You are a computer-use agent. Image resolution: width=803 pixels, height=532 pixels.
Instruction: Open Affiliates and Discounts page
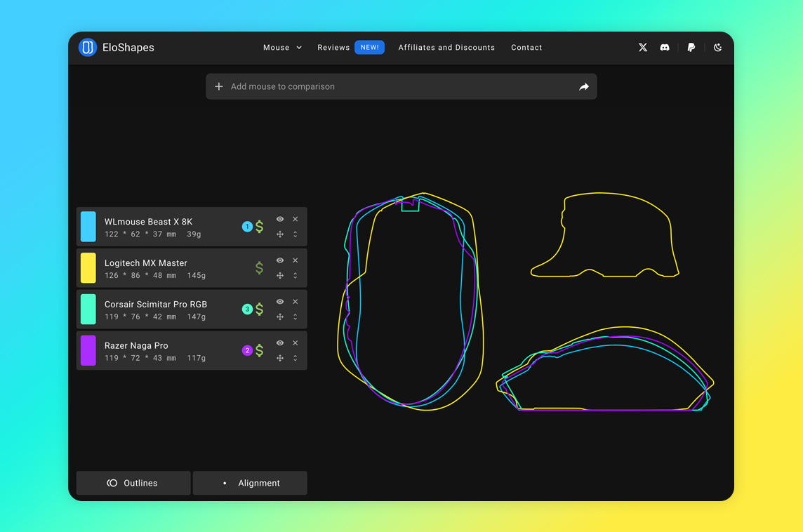(x=446, y=47)
